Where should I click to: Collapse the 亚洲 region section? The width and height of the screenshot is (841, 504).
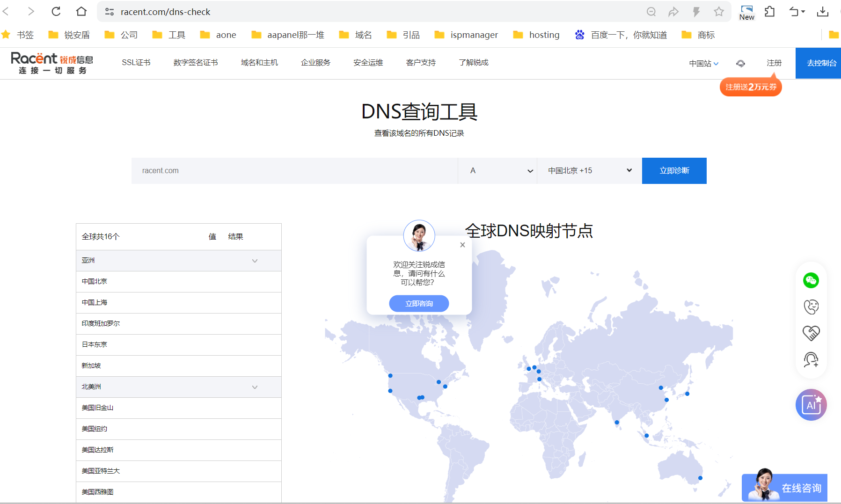(x=255, y=261)
